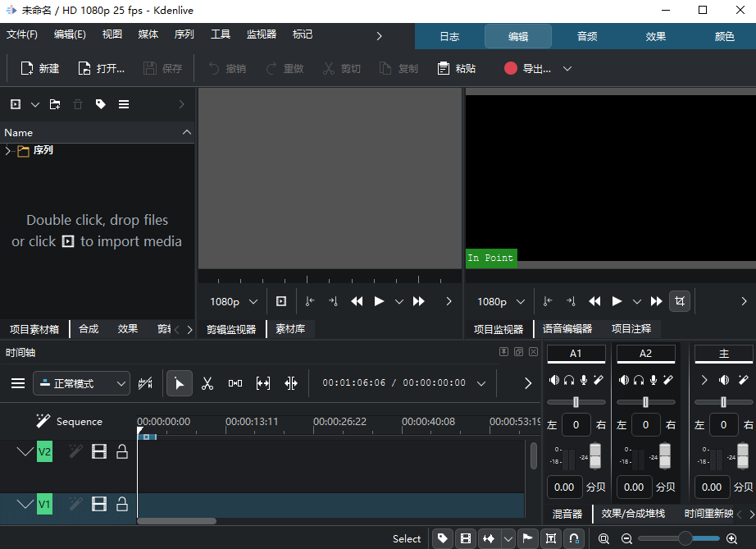The width and height of the screenshot is (756, 549).
Task: Select the spacer tool next to the scissors
Action: click(x=235, y=382)
